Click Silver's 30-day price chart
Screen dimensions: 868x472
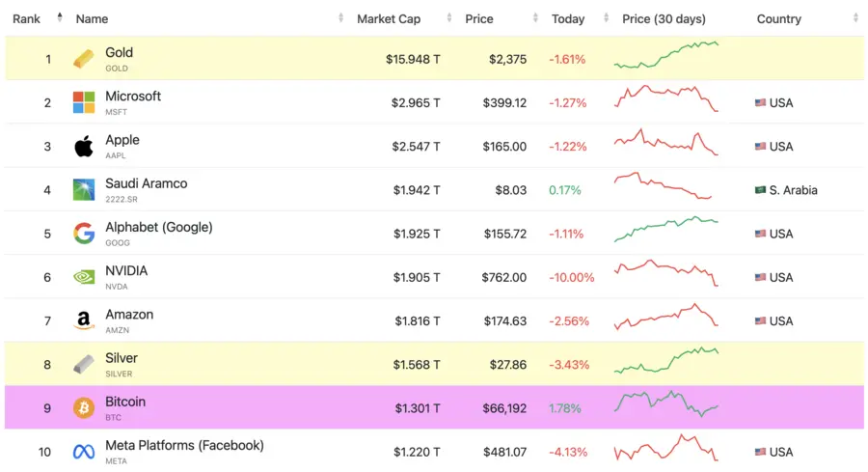point(665,360)
